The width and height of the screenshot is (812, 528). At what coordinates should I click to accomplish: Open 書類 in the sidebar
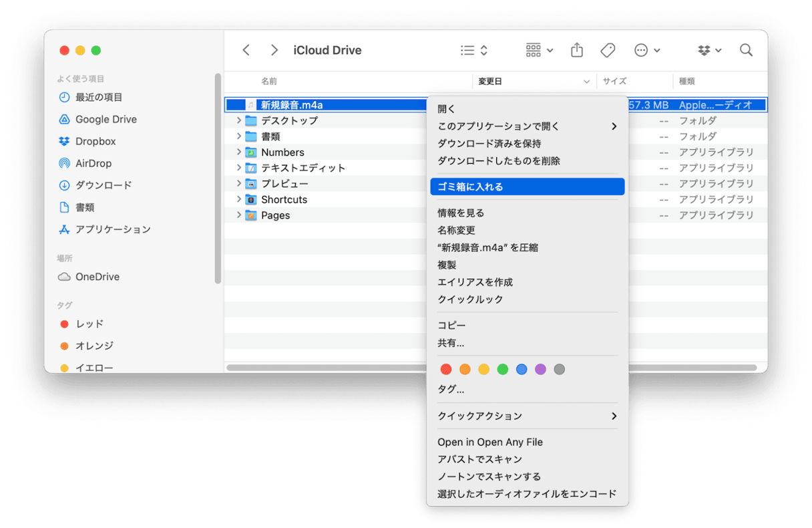point(85,207)
